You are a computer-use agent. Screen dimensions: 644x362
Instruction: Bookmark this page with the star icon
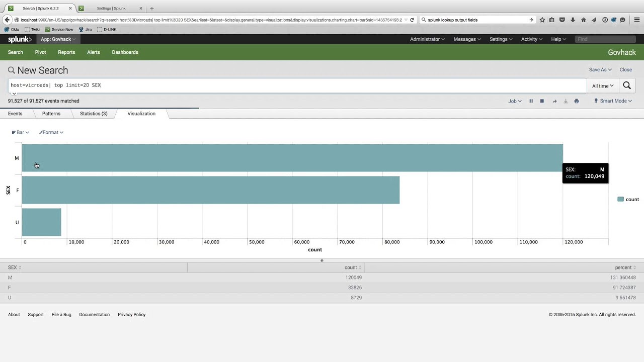point(542,20)
